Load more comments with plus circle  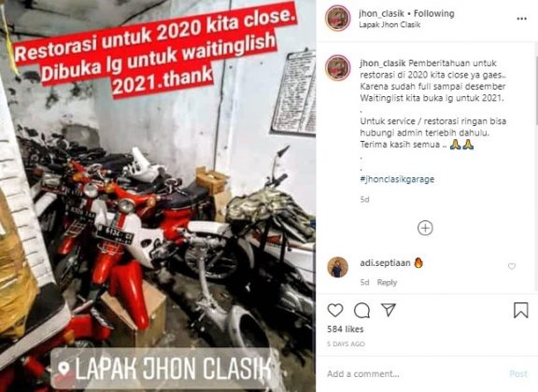[x=425, y=228]
